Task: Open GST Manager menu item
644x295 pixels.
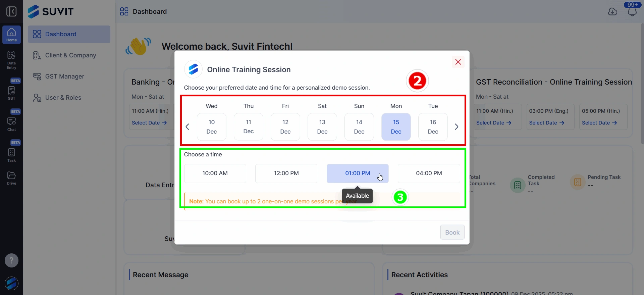Action: (x=64, y=77)
